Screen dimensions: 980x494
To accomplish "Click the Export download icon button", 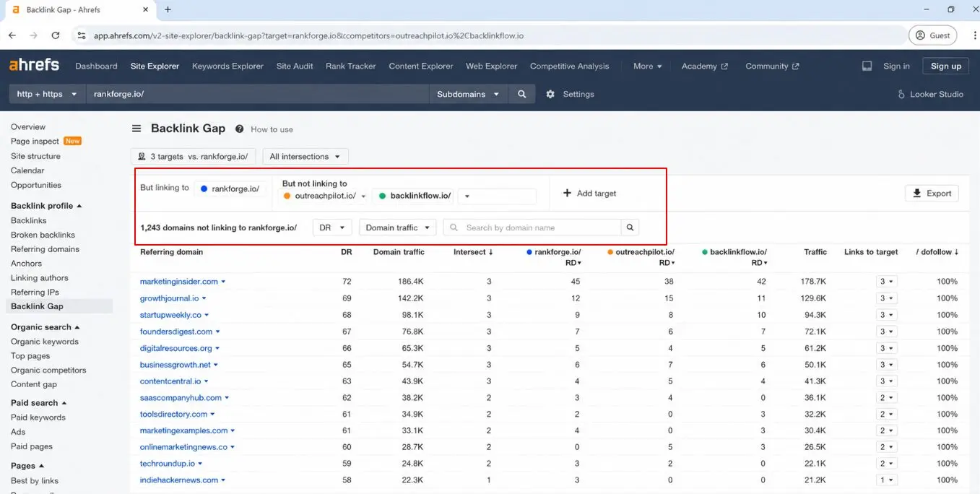I will coord(932,193).
